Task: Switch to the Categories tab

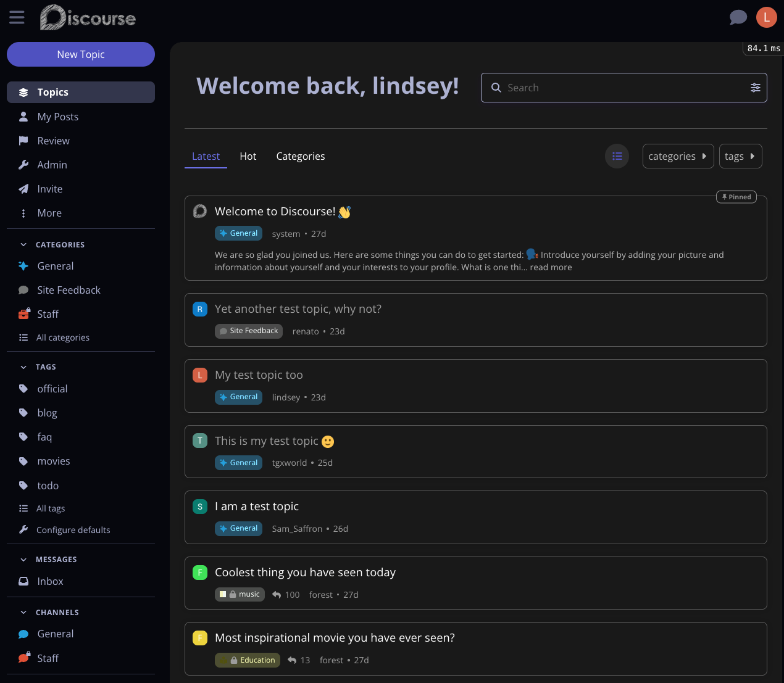Action: (300, 156)
